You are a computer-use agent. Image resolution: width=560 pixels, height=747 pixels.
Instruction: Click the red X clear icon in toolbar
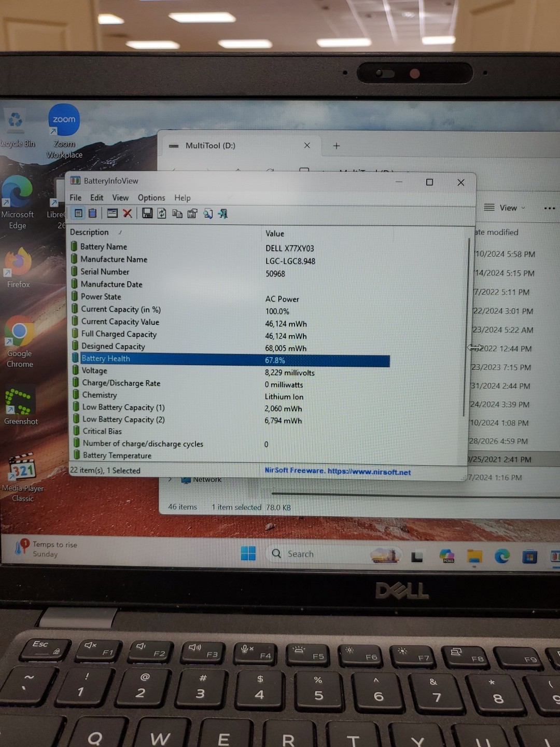(x=127, y=213)
